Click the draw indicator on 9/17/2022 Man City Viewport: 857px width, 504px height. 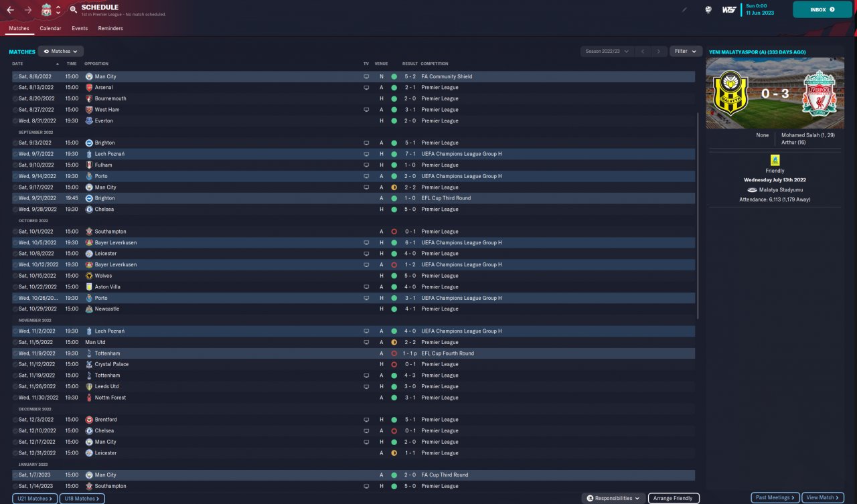[x=394, y=187]
